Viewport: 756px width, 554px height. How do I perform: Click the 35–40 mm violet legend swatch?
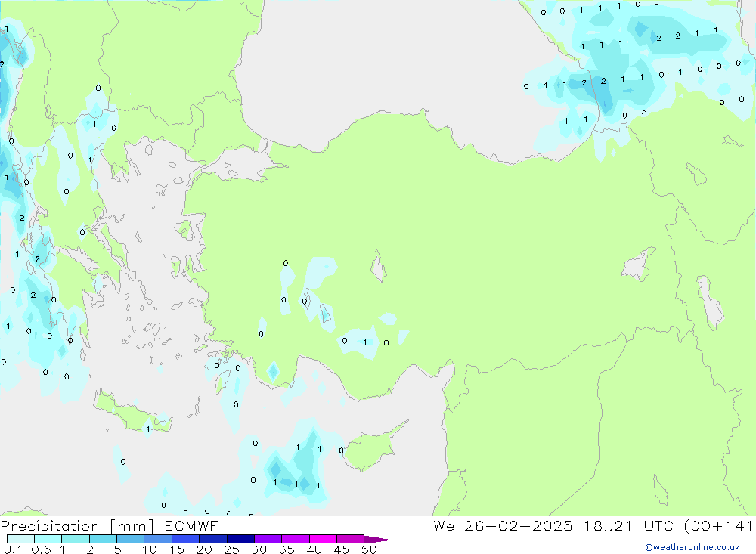tap(296, 539)
